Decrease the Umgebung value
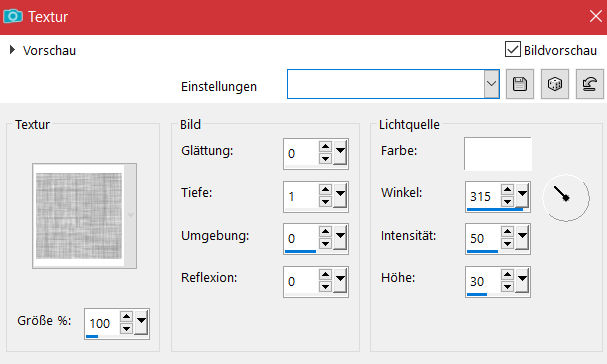This screenshot has height=364, width=607. tap(325, 244)
